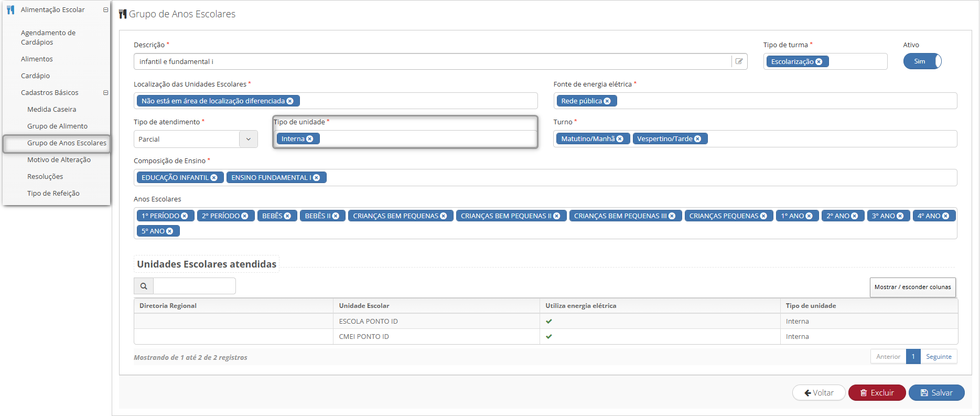Remove the 4º ANO tag

(x=946, y=216)
